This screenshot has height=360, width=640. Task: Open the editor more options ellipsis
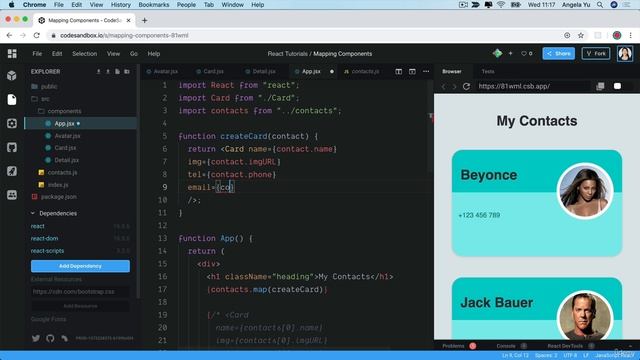pyautogui.click(x=426, y=71)
